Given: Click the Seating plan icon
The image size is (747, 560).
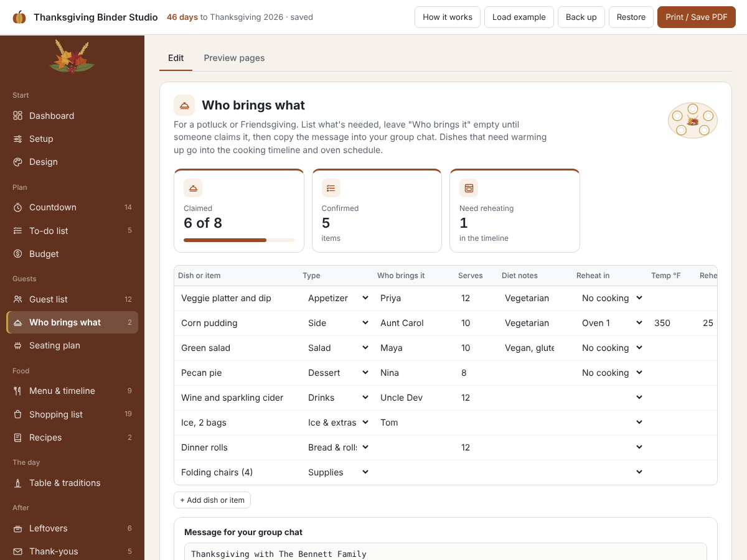Looking at the screenshot, I should [18, 345].
